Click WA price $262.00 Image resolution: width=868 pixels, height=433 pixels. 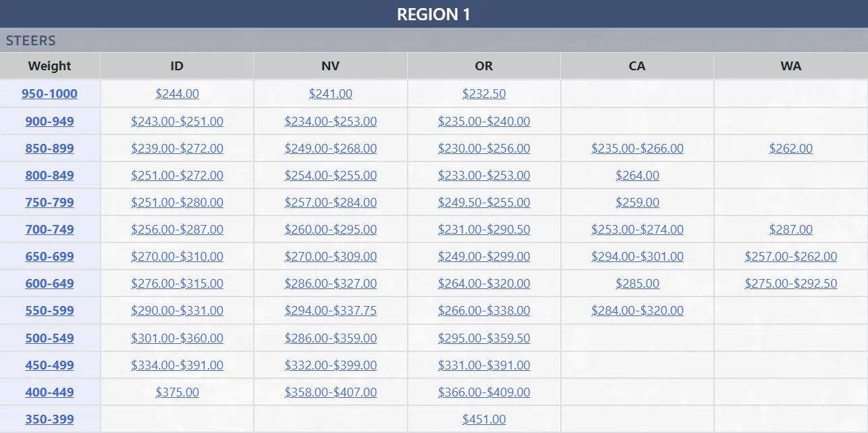click(790, 149)
